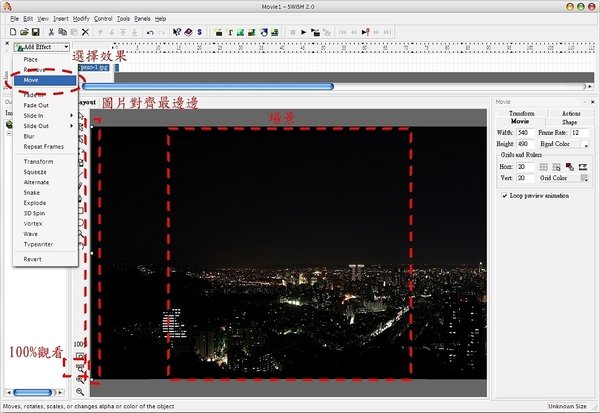Click the bottom zoom magnifier icon
This screenshot has height=413, width=600.
click(80, 391)
